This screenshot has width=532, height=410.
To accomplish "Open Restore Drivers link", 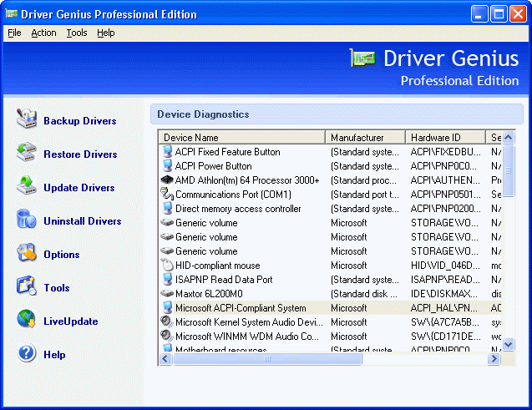I will [x=80, y=154].
